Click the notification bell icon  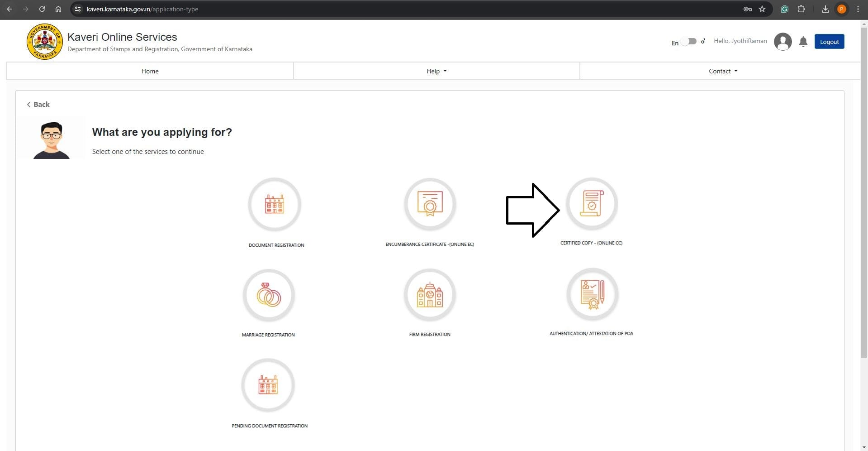(x=803, y=42)
